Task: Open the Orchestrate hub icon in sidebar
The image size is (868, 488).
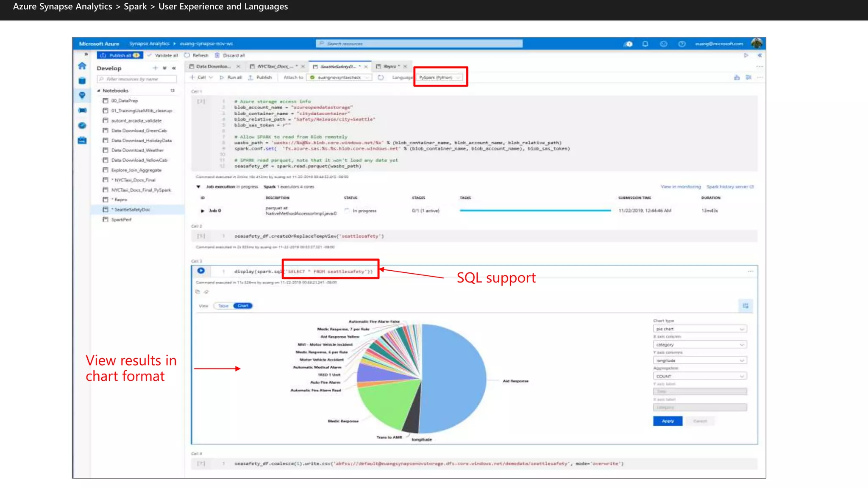Action: pos(82,111)
